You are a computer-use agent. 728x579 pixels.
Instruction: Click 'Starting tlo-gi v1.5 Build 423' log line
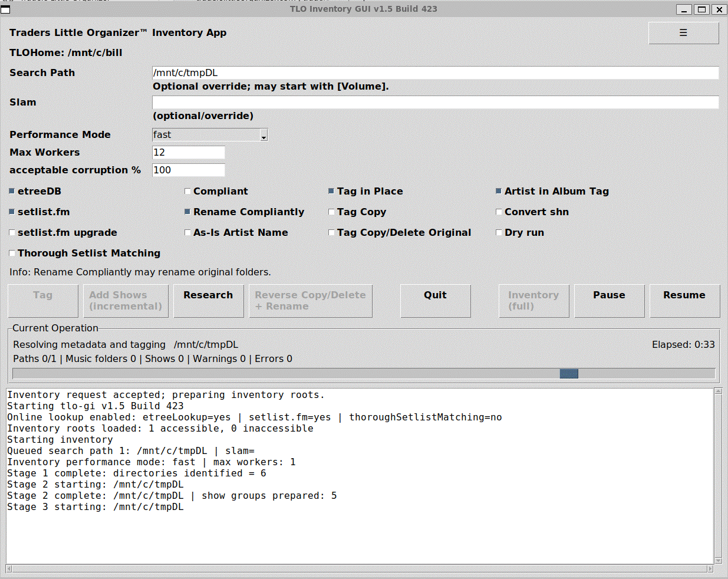pyautogui.click(x=95, y=406)
